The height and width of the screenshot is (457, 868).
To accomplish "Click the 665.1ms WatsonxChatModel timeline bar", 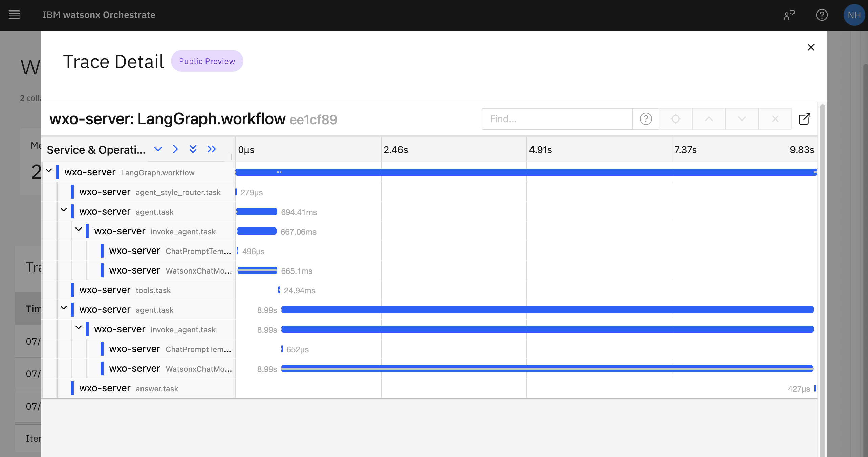I will [x=257, y=270].
